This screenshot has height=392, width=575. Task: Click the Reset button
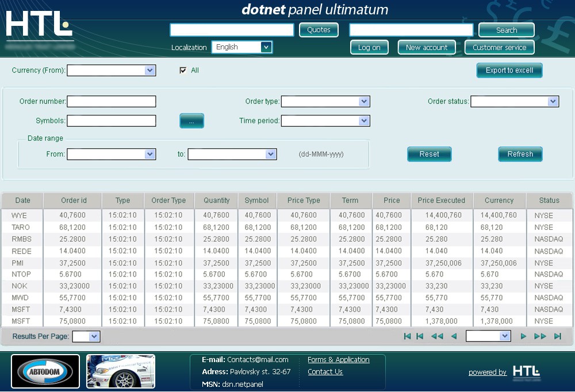coord(430,154)
